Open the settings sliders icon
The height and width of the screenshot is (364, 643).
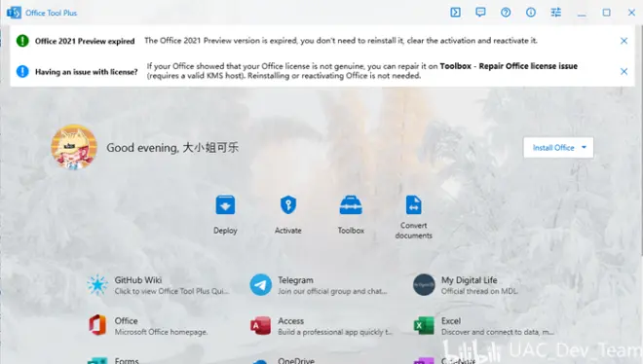click(x=555, y=13)
